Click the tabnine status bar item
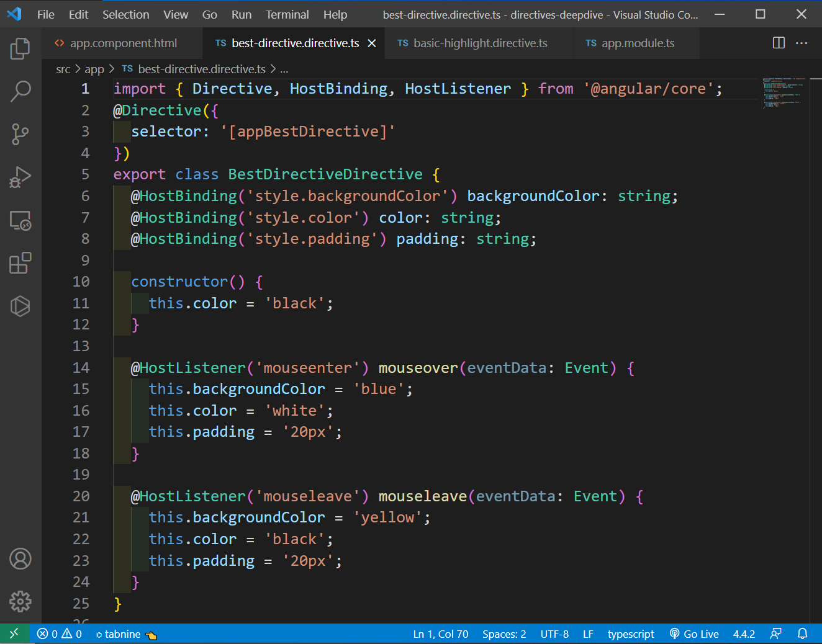822x644 pixels. click(126, 633)
